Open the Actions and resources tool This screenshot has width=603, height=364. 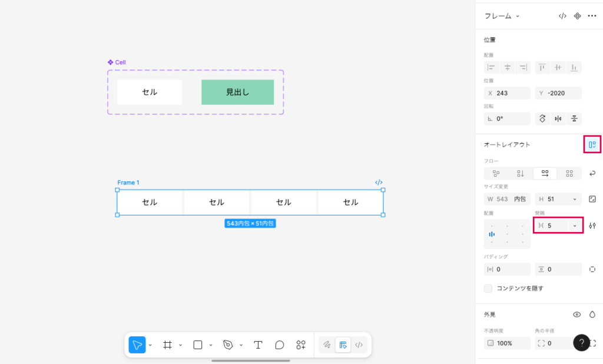pyautogui.click(x=301, y=345)
